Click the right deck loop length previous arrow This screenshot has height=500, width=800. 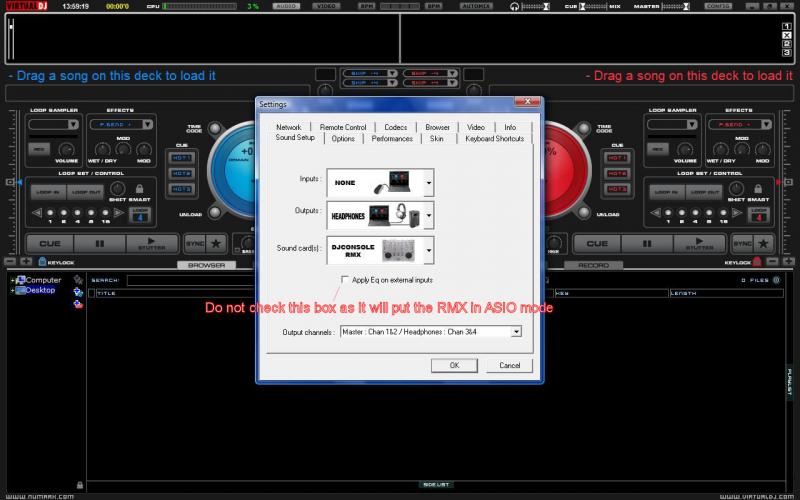point(655,213)
